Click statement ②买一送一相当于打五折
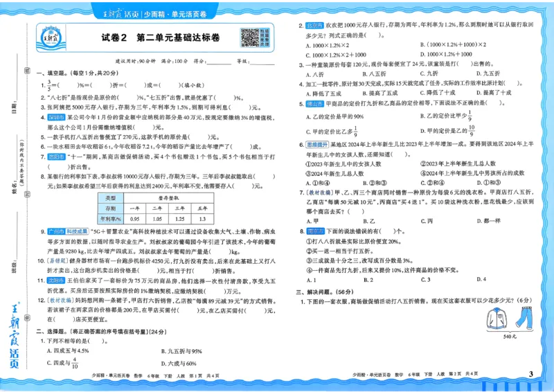 pyautogui.click(x=339, y=251)
